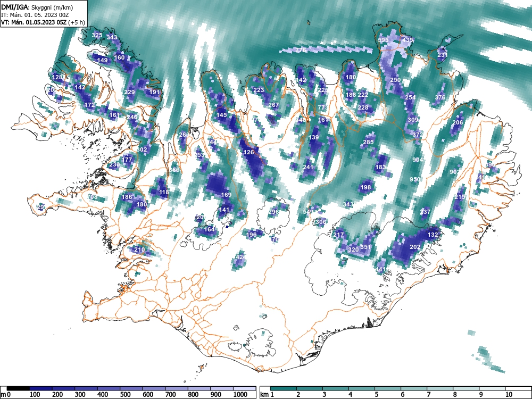Click the visibility value 217 on the map
This screenshot has width=532, height=399.
[x=338, y=235]
